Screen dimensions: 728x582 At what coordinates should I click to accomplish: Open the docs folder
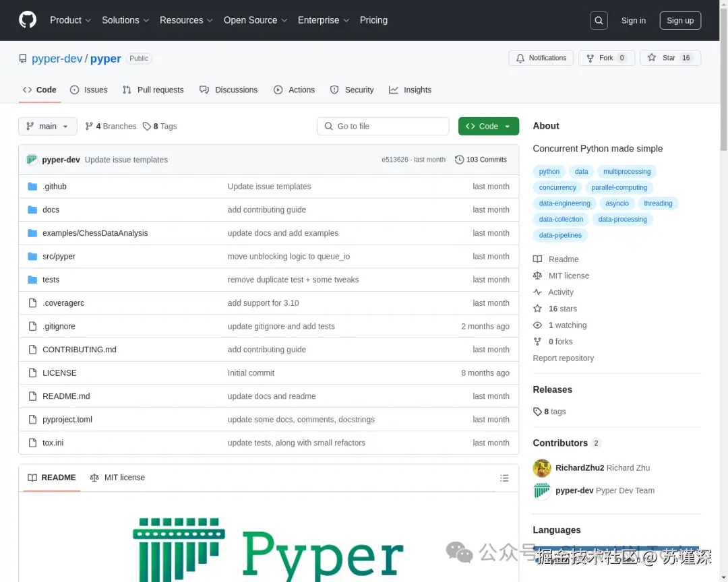click(51, 209)
